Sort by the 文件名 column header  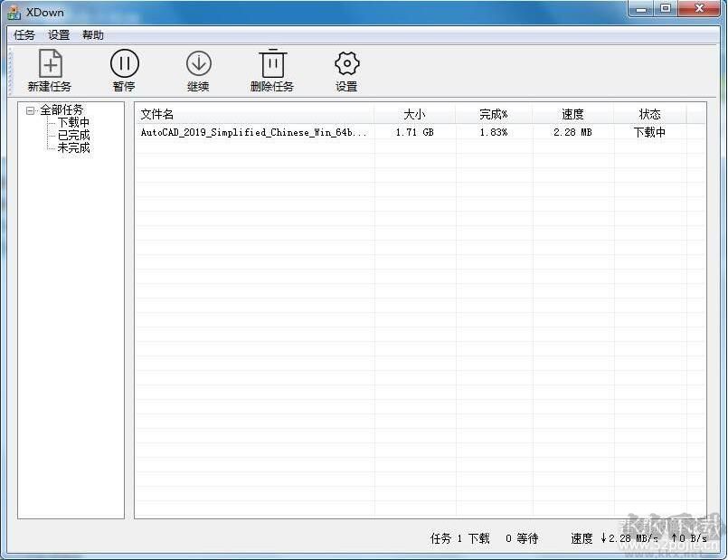[254, 114]
